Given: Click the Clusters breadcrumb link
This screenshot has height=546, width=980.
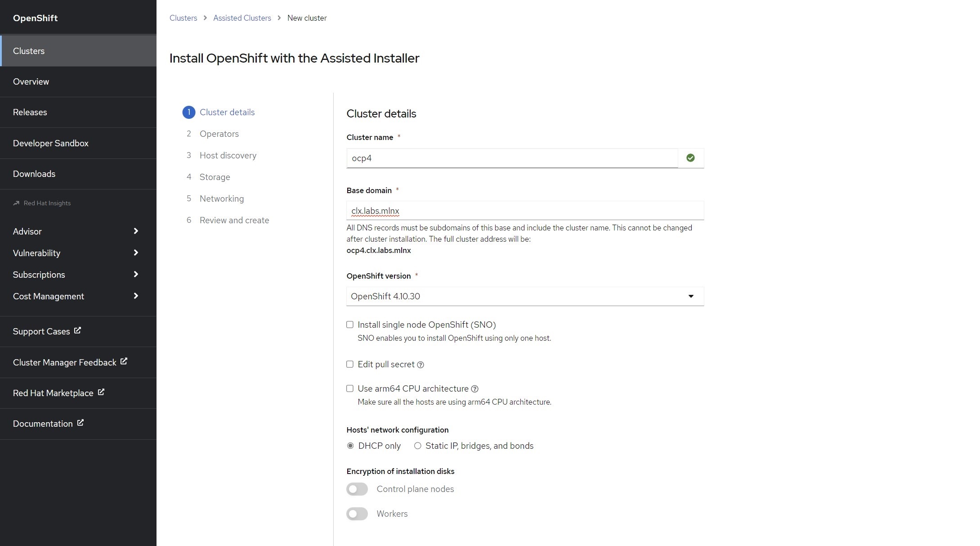Looking at the screenshot, I should pos(183,18).
